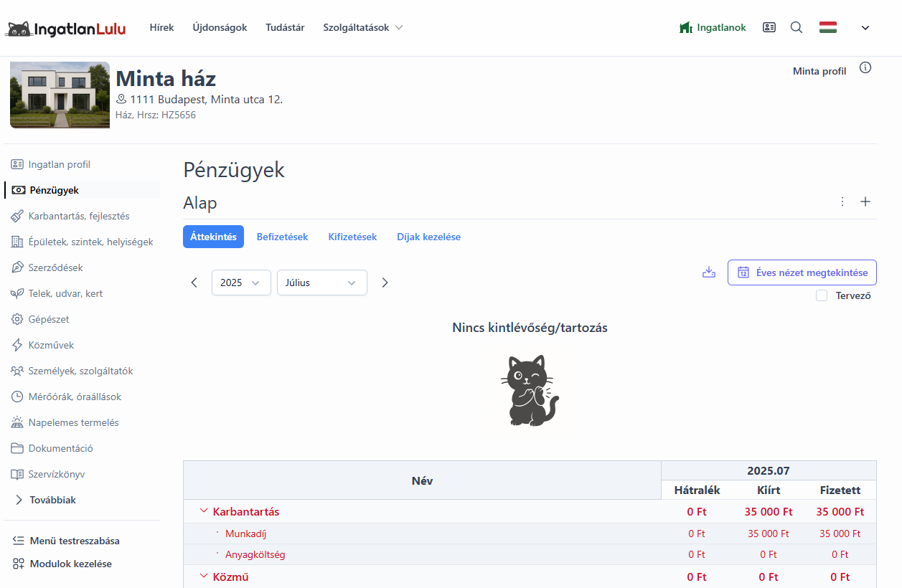Expand Továbbiak in the sidebar
The width and height of the screenshot is (902, 588).
(45, 500)
